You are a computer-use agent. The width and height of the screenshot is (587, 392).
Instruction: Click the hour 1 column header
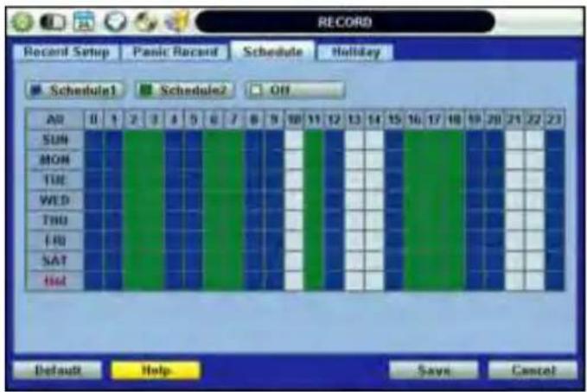(113, 120)
